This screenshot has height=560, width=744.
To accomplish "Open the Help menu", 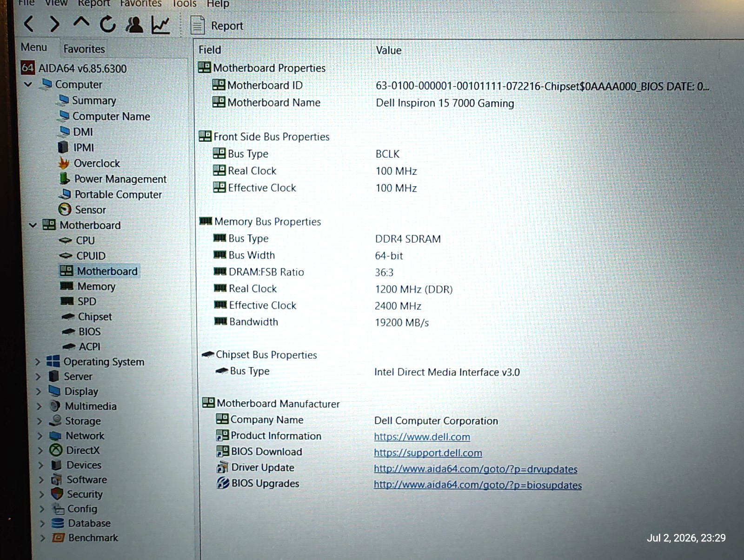I will [218, 4].
